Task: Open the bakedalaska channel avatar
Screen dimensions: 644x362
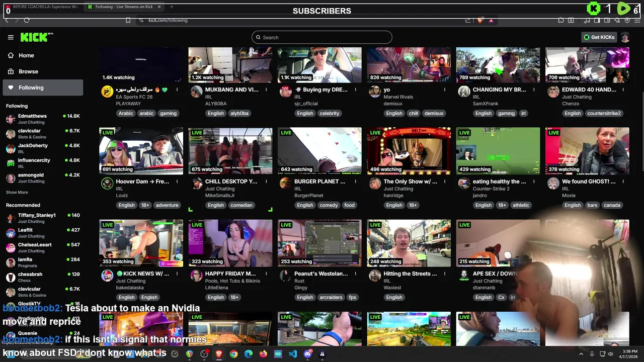Action: pyautogui.click(x=107, y=275)
